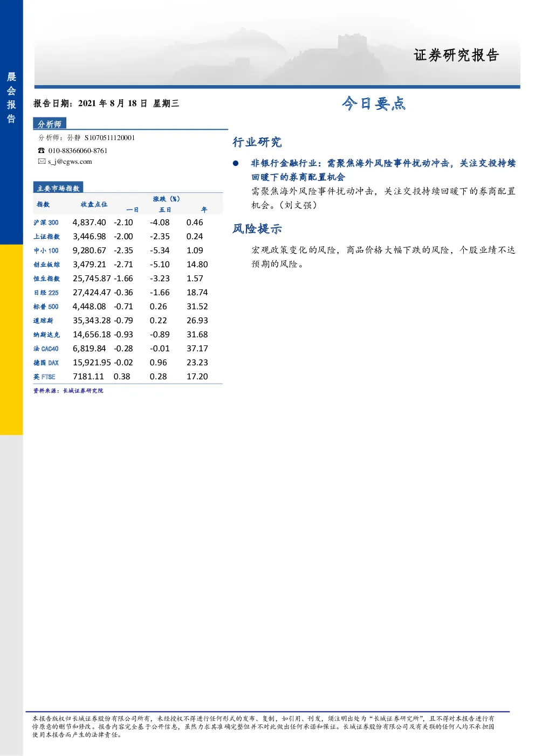Click the 英 FTSE closing value 7181.11
535x756 pixels.
[88, 377]
